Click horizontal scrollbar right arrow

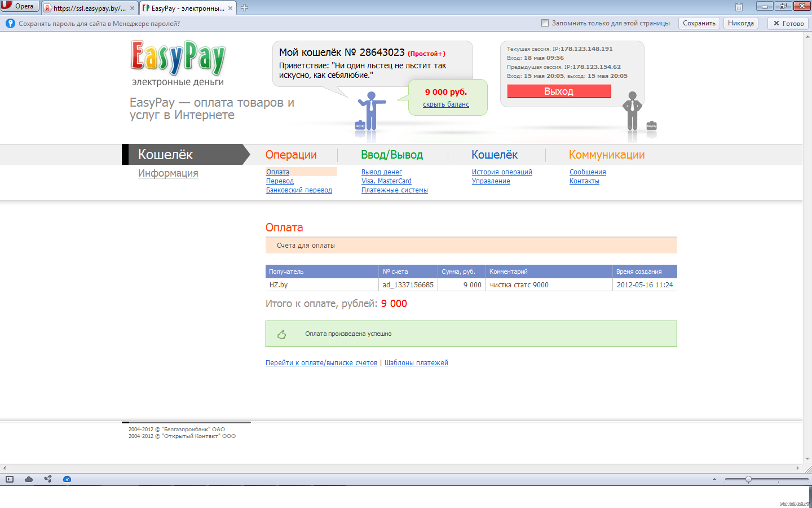click(x=798, y=468)
